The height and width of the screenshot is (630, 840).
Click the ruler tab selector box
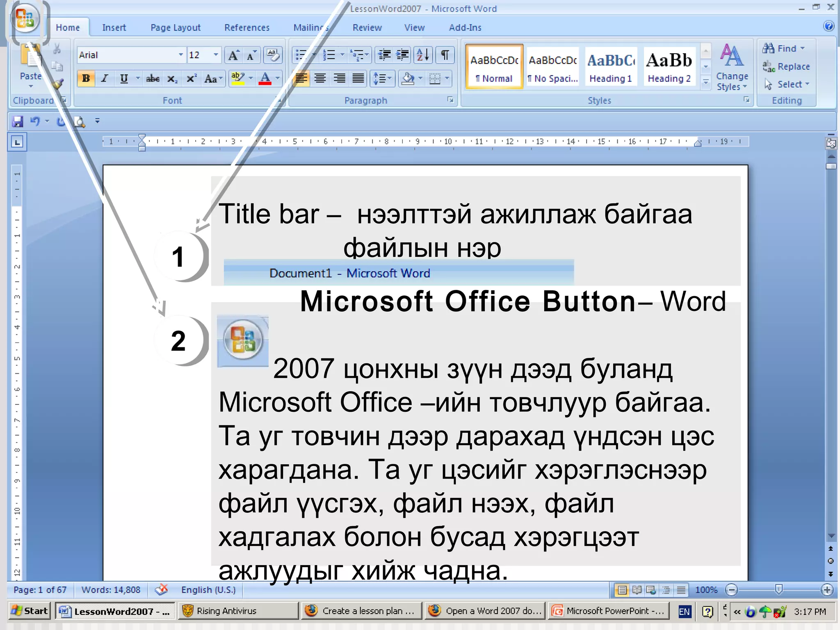tap(17, 142)
